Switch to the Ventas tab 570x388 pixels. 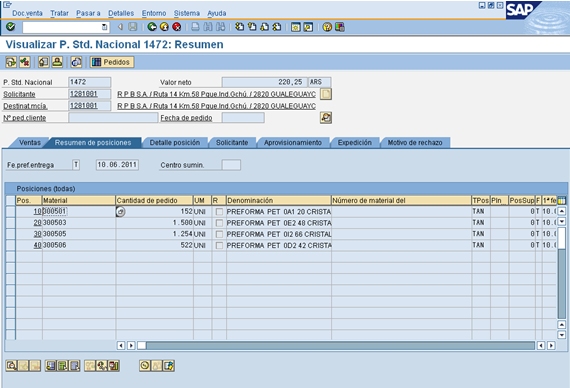point(29,143)
